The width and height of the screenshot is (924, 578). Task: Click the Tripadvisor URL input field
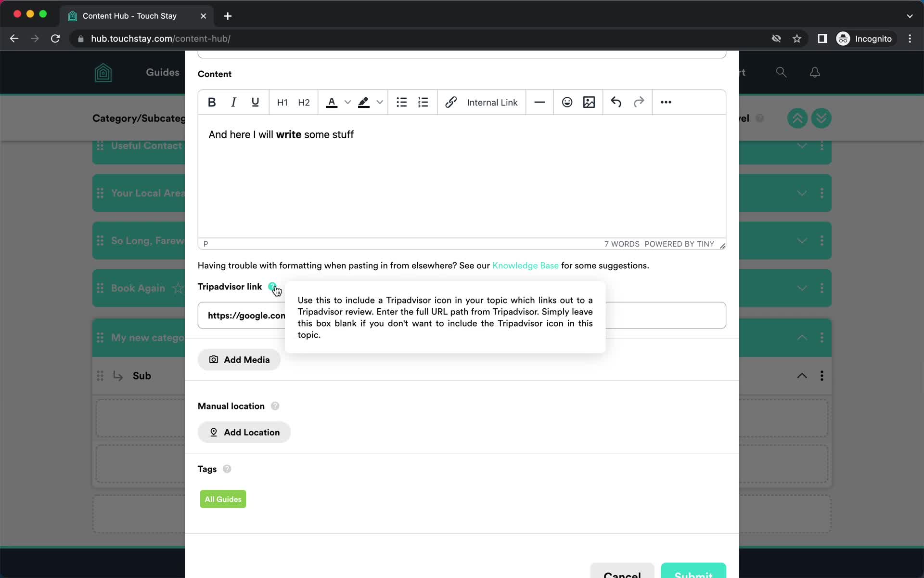tap(461, 315)
